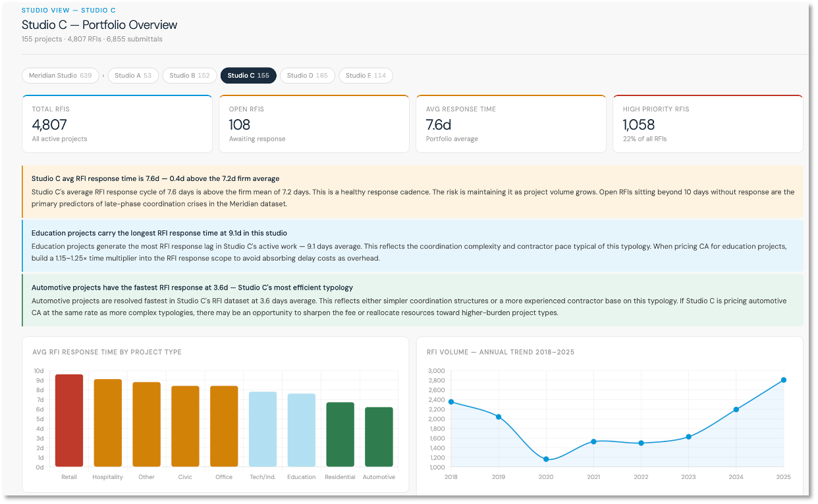Click the Open RFIs summary card
This screenshot has width=818, height=504.
(x=314, y=124)
